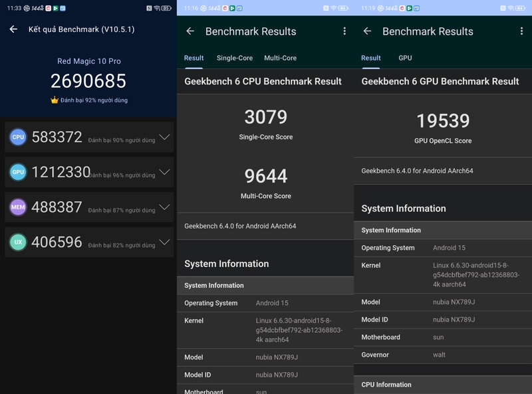Select Result tab in GPU benchmark screen
Screen dimensions: 532x394
click(371, 58)
